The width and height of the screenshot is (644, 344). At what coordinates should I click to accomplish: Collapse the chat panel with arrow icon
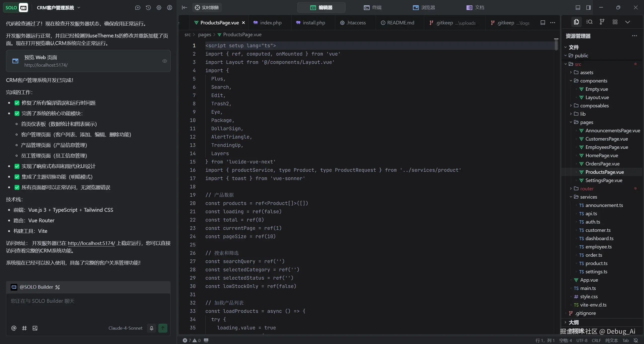pos(184,8)
